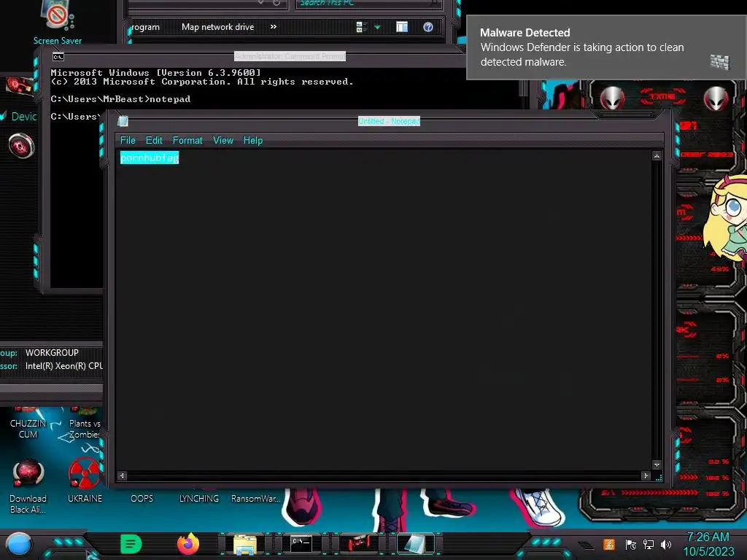Click the C:\Users\MrBeast>notepad line in Command Prompt
Screen dimensions: 747x560
(x=120, y=99)
